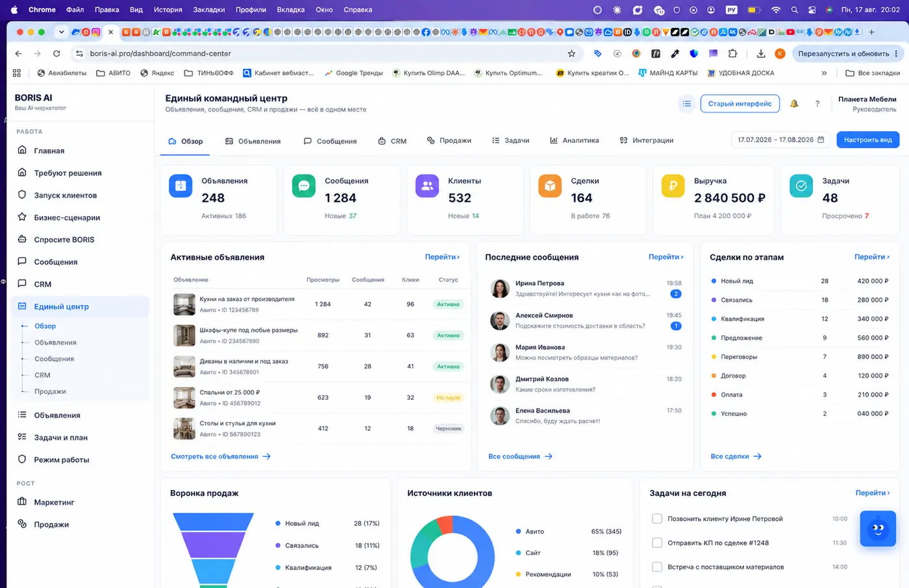This screenshot has width=909, height=588.
Task: Click the Выручка 2 840 500 ₽ card
Action: point(714,199)
